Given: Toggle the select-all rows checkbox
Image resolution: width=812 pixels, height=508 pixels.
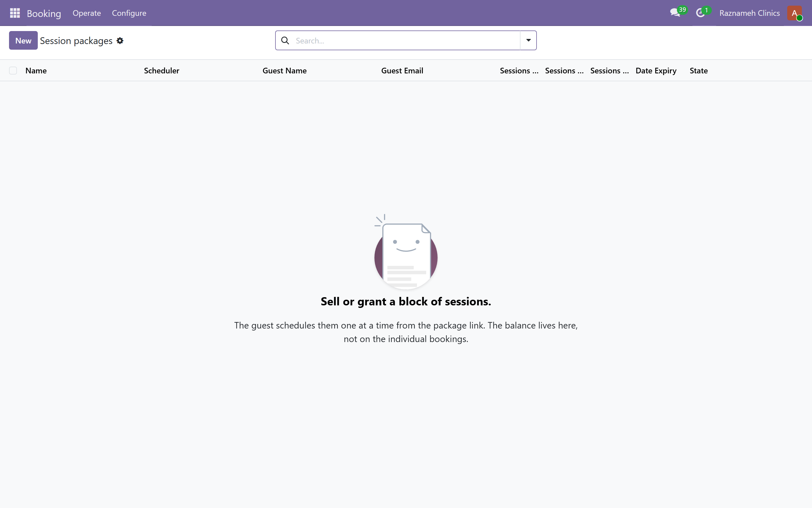Looking at the screenshot, I should pyautogui.click(x=13, y=71).
